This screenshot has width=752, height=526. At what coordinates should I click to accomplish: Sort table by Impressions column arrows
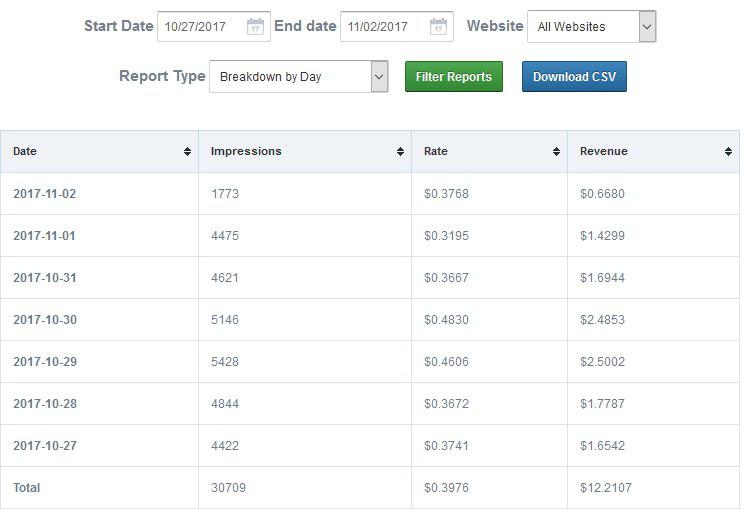[x=400, y=152]
